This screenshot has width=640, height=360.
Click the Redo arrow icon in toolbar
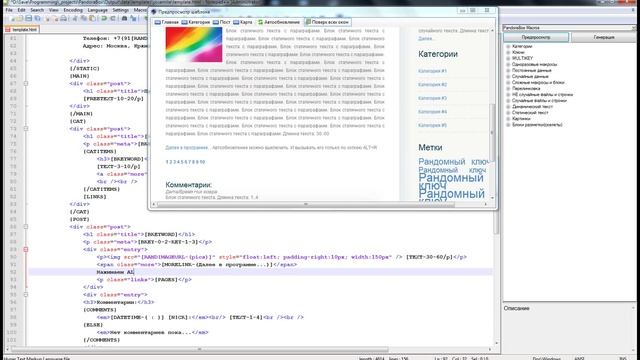coord(113,18)
